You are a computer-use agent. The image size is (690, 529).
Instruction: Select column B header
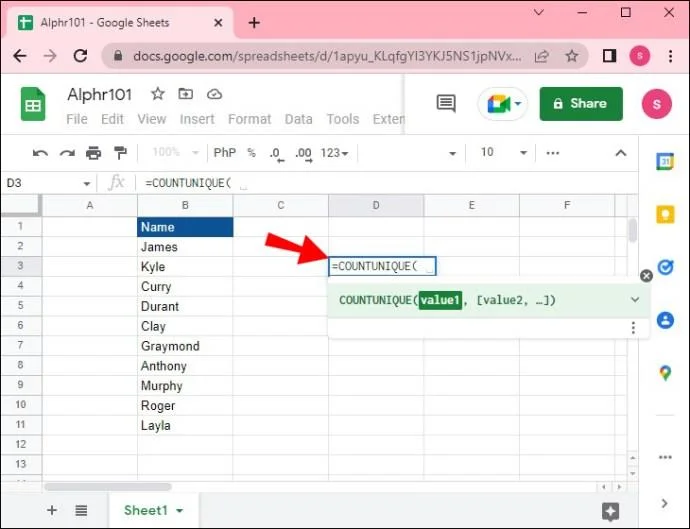[185, 205]
